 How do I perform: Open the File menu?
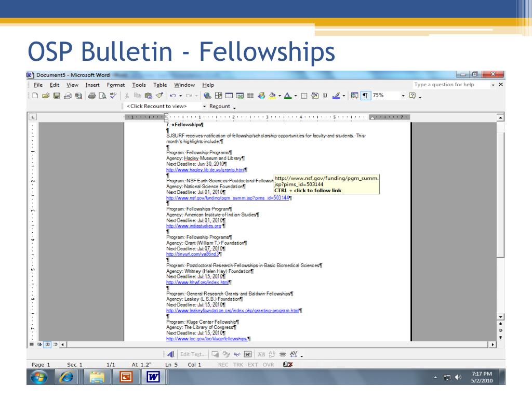(38, 85)
